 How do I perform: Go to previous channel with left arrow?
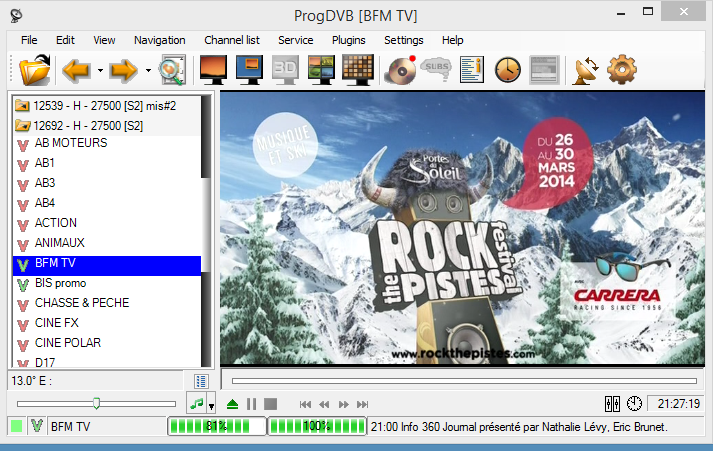76,70
